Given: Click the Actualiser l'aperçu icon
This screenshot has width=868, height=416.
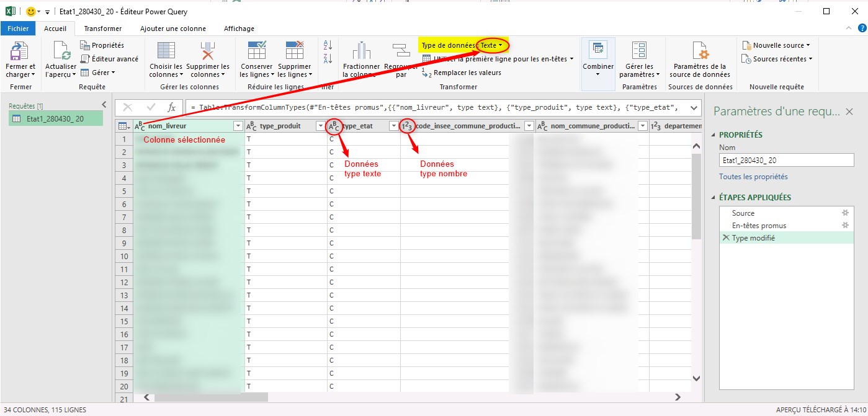Looking at the screenshot, I should 61,51.
